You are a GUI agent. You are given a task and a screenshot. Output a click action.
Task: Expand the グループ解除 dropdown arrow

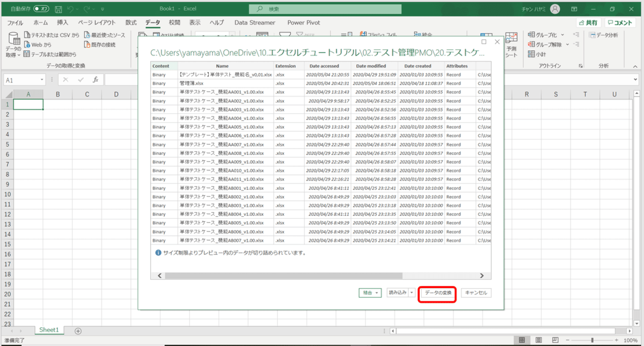(x=568, y=45)
